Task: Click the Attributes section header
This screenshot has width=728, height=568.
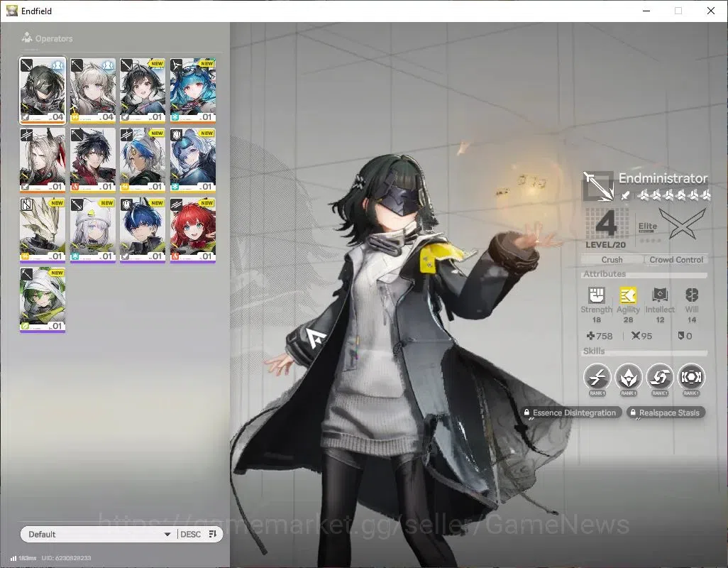Action: point(605,274)
